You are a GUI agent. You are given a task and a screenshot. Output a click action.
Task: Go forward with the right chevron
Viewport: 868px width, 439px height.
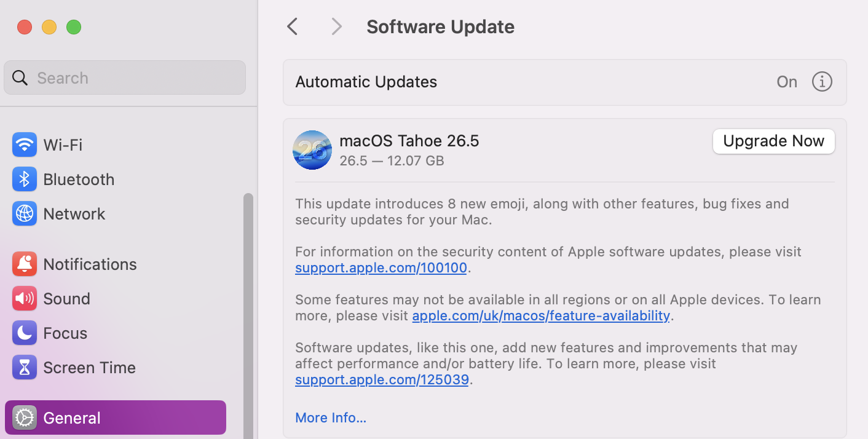click(x=336, y=26)
